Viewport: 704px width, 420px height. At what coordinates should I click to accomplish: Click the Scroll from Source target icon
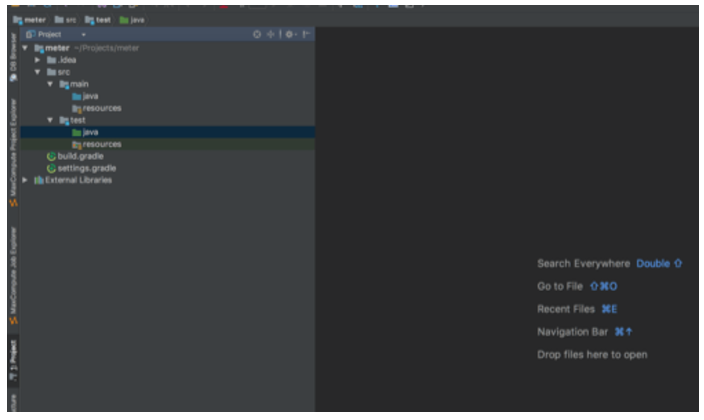(257, 34)
